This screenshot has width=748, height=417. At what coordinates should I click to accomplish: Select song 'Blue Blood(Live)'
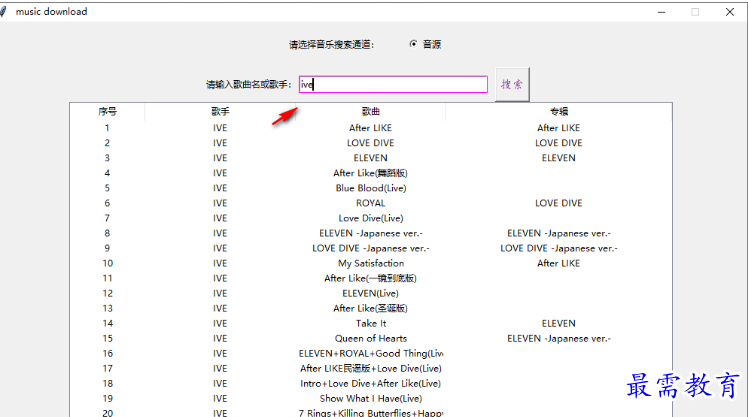pyautogui.click(x=371, y=188)
